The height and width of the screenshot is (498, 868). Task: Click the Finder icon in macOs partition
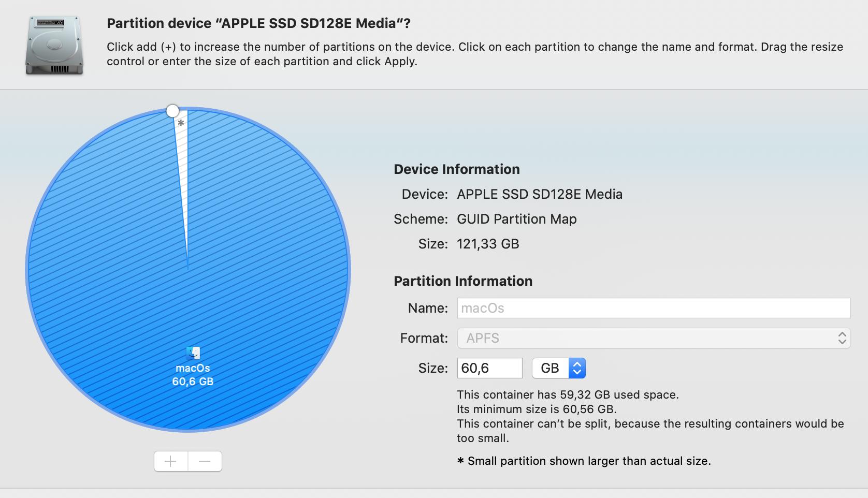pyautogui.click(x=193, y=353)
